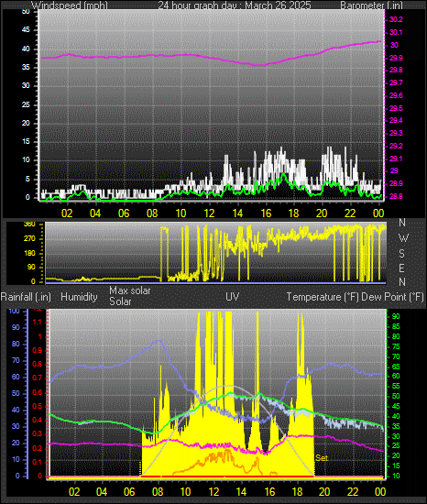Click hour 02 on the windspeed chart time axis
This screenshot has width=427, height=504.
[x=67, y=214]
